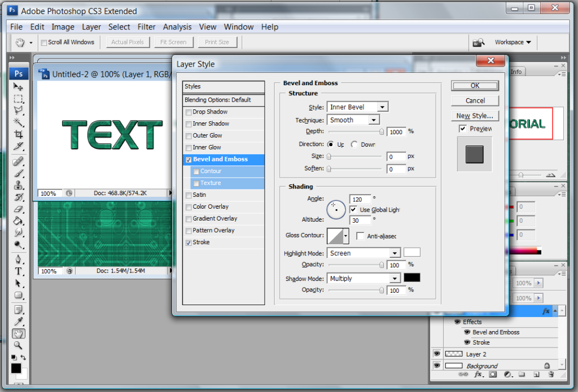Click the black Shadow Mode color swatch

[411, 278]
